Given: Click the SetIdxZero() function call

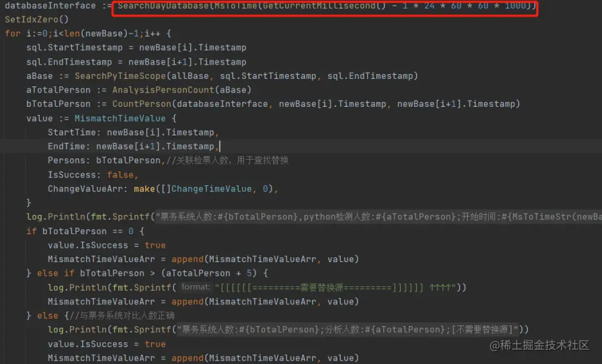Looking at the screenshot, I should [x=37, y=19].
